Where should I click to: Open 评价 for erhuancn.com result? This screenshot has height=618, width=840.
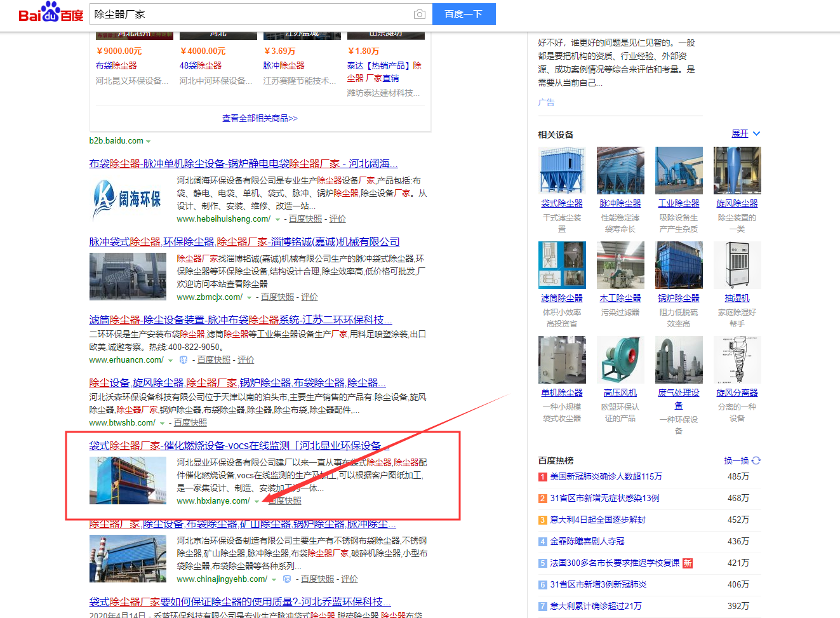[246, 359]
